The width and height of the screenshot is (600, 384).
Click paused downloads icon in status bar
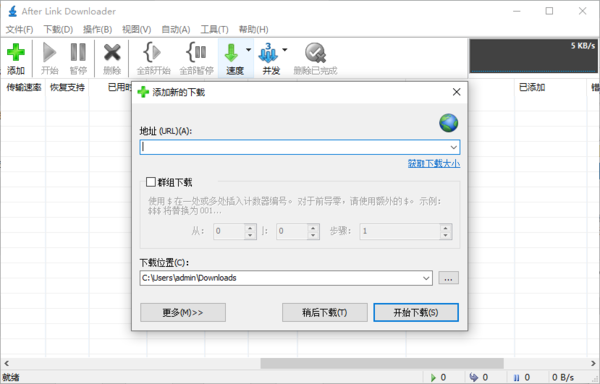516,378
